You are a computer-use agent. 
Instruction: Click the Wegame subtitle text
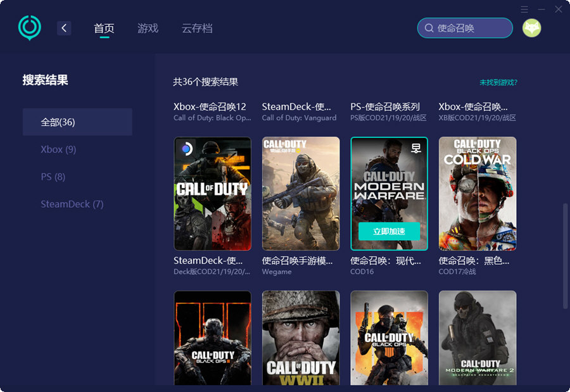point(277,272)
